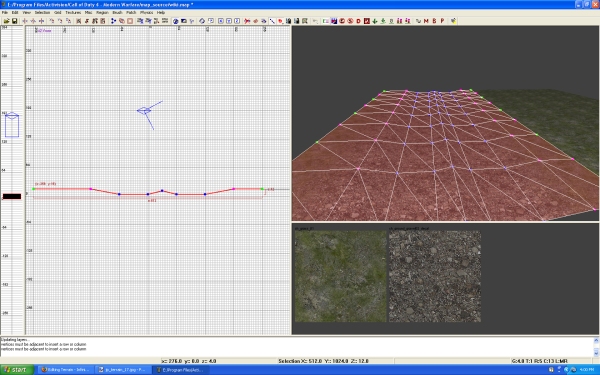Click the 4:00 PM system tray clock
600x375 pixels.
click(587, 370)
